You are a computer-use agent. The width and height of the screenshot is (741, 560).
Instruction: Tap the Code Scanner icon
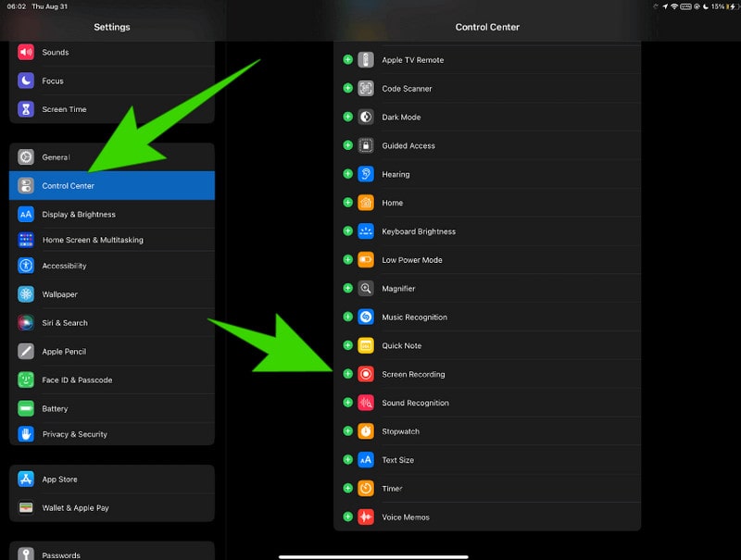point(366,89)
